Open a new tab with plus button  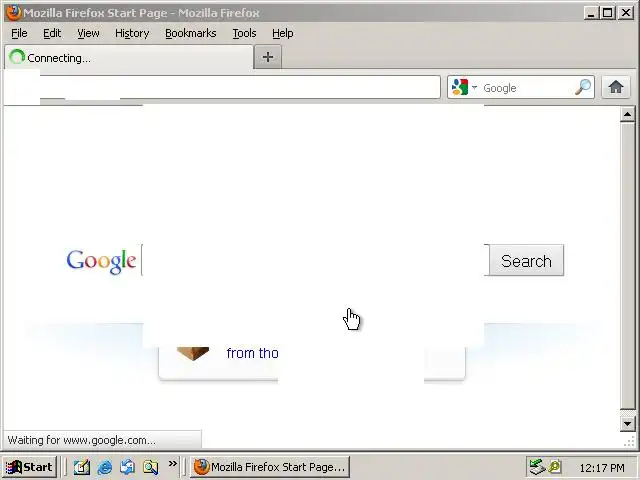coord(268,57)
